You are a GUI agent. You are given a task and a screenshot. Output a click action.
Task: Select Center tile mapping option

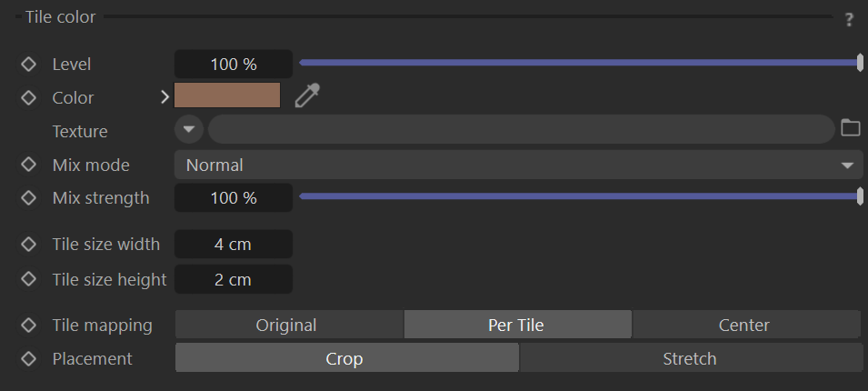745,325
